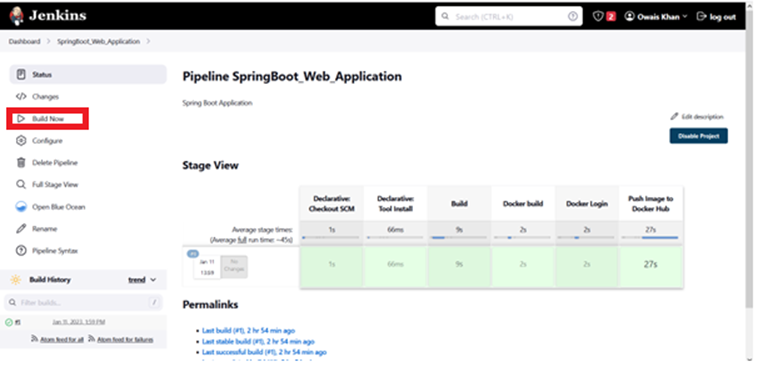758x367 pixels.
Task: Click the Jenkins butler logo icon
Action: pyautogui.click(x=16, y=16)
